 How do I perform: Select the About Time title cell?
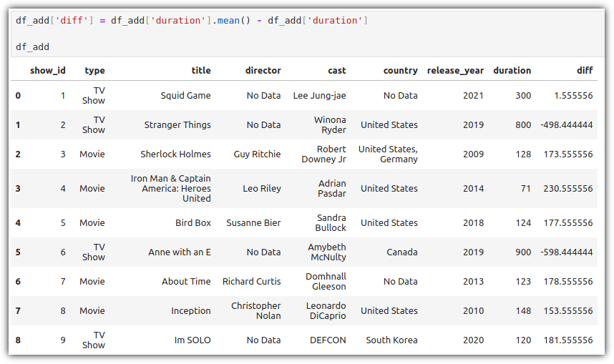[186, 282]
